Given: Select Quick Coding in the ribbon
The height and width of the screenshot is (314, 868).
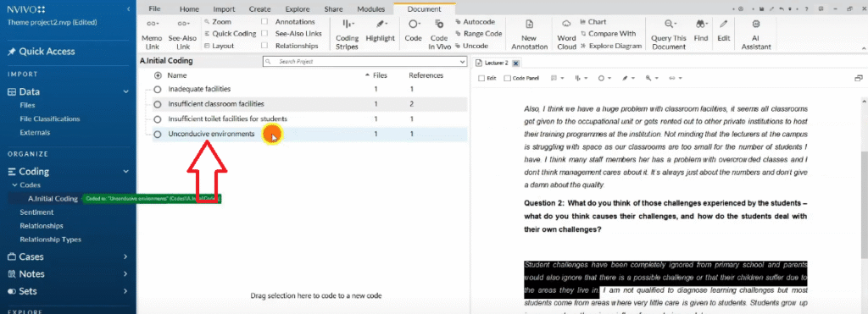Looking at the screenshot, I should [x=230, y=34].
